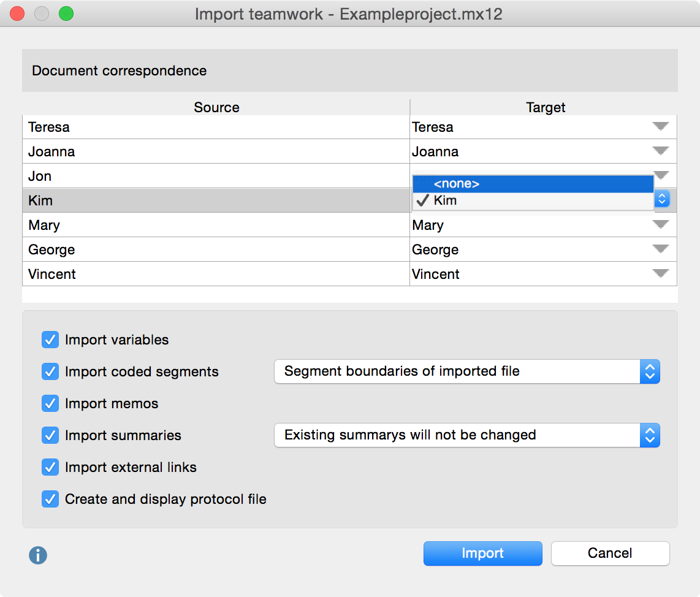Open the Existing summarys will not be changed dropdown

point(467,435)
